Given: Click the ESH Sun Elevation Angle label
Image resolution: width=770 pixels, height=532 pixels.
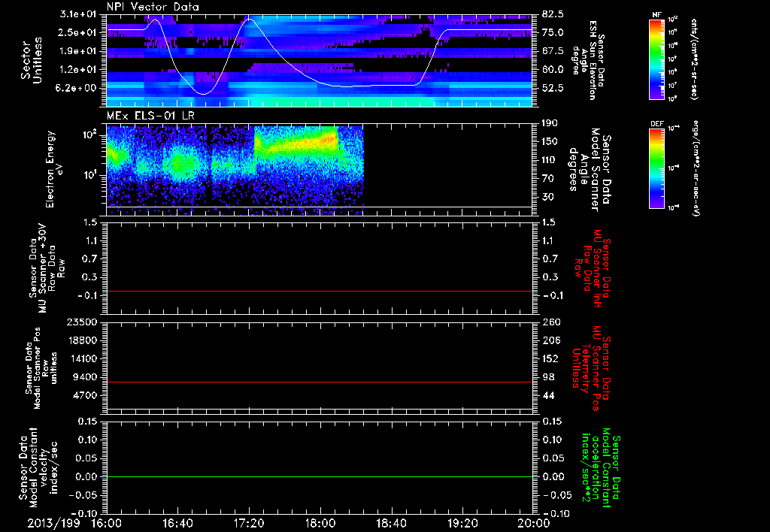Looking at the screenshot, I should (589, 60).
